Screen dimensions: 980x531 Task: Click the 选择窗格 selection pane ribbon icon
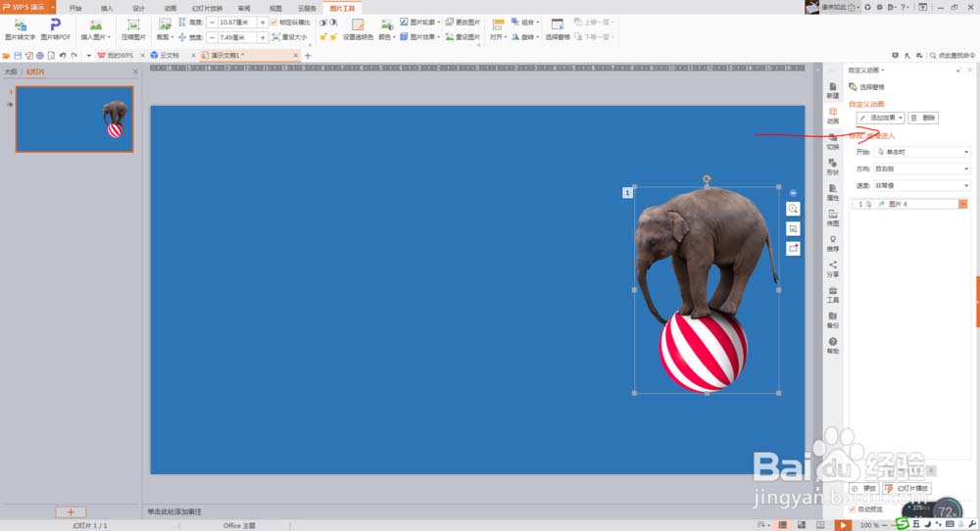557,28
